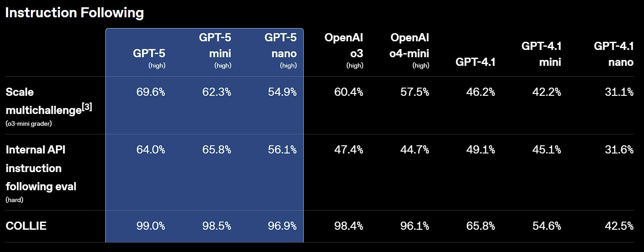Click the GPT-4.1 column header
Viewport: 644px width, 252px height.
tap(475, 62)
